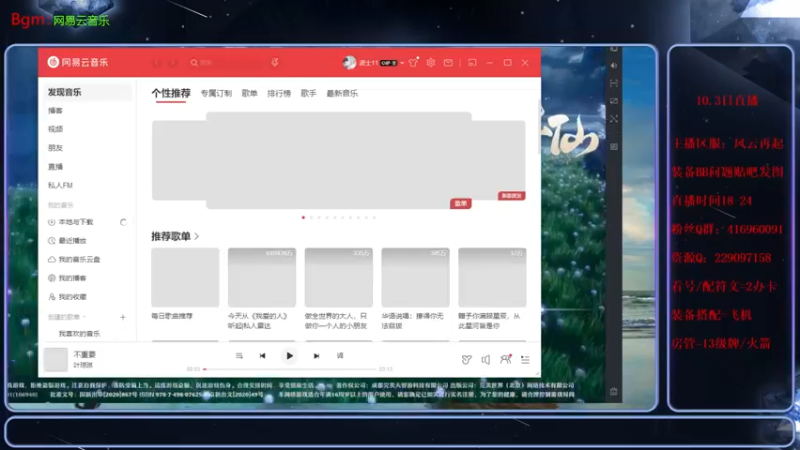Maximize the NetEase Music window
This screenshot has width=800, height=450.
[x=507, y=62]
